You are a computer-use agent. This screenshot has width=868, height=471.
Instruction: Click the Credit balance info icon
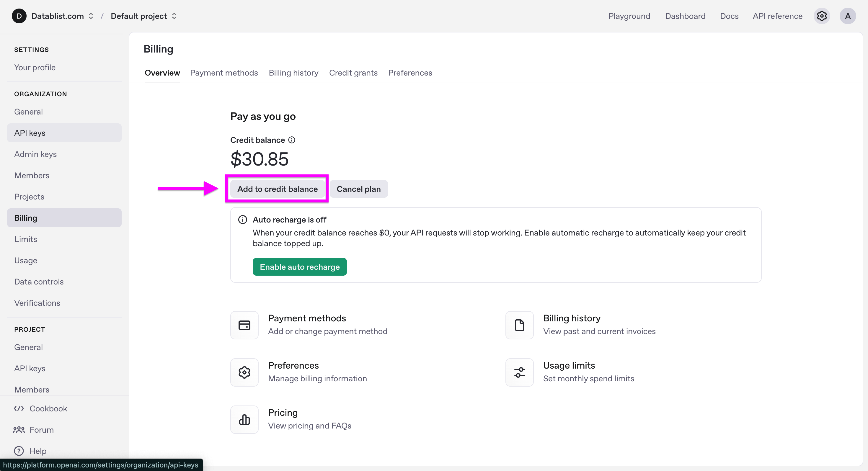(x=292, y=140)
